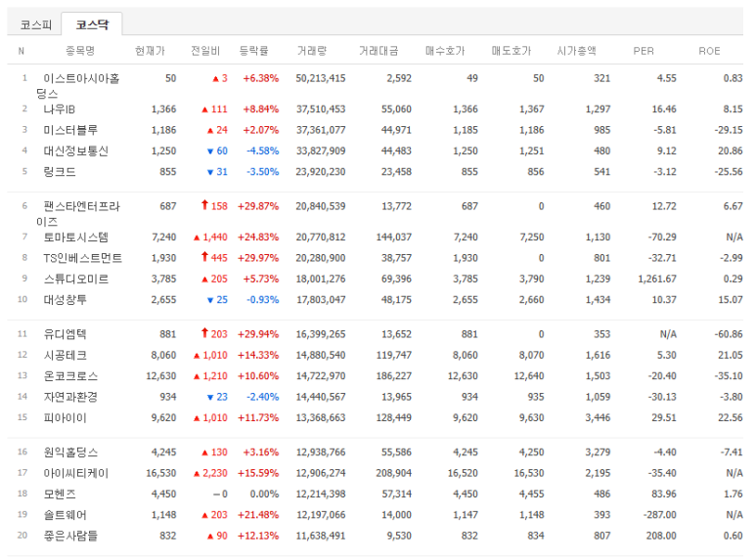Click the up arrow beside 2,230

pos(197,474)
